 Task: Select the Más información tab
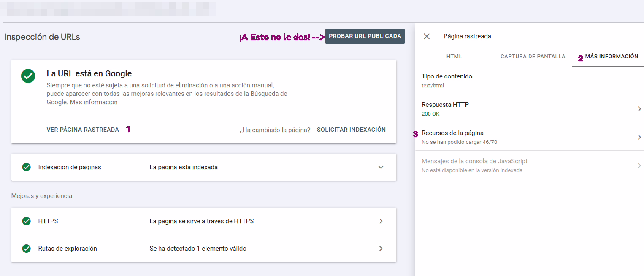611,57
